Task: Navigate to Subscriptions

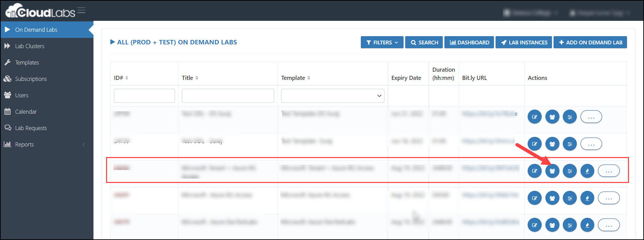Action: (x=31, y=79)
